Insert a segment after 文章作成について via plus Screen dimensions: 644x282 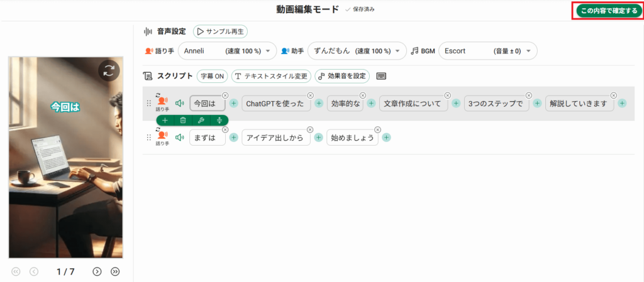(x=456, y=104)
